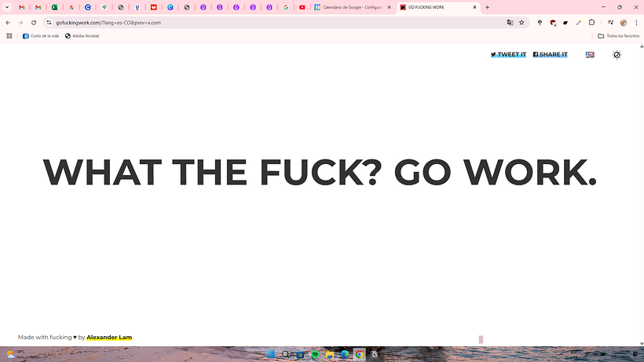Viewport: 644px width, 362px height.
Task: Switch to the first Gmail tab
Action: tap(21, 7)
